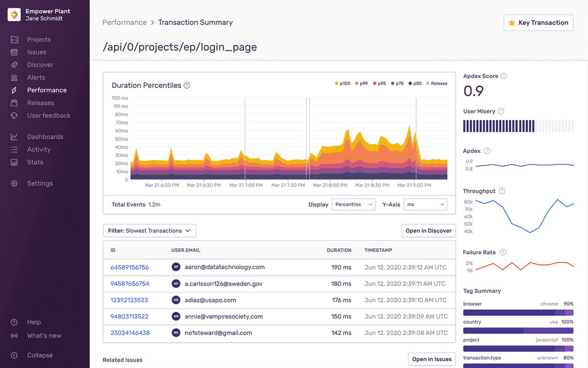Open the Y-Axis ms dropdown
Image resolution: width=588 pixels, height=368 pixels.
click(425, 205)
